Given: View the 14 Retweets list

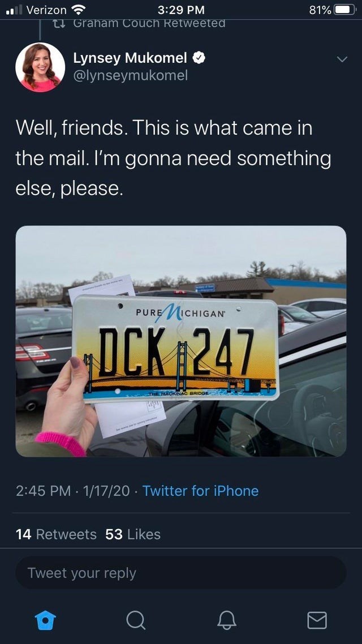Looking at the screenshot, I should (x=56, y=534).
